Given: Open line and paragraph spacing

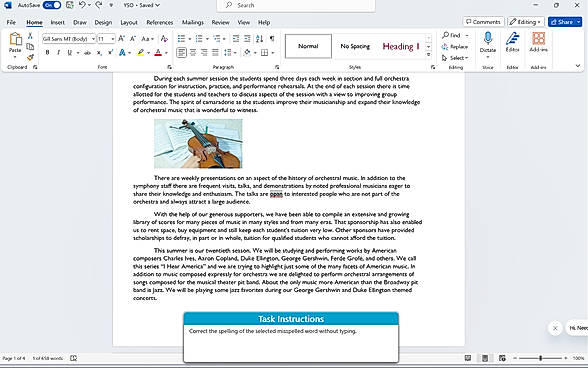Looking at the screenshot, I should pos(228,53).
